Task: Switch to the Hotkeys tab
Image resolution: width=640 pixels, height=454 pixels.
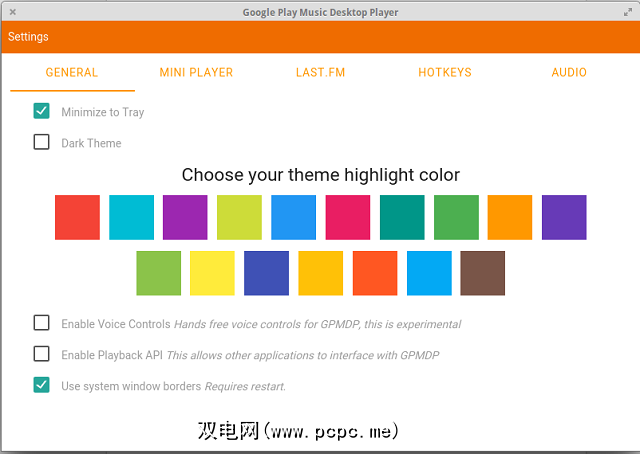Action: (445, 73)
